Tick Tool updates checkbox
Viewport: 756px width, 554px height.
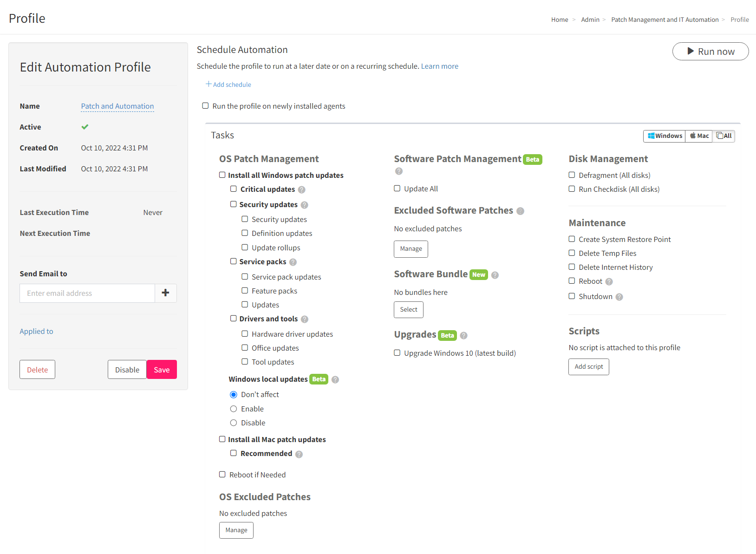[x=245, y=362]
